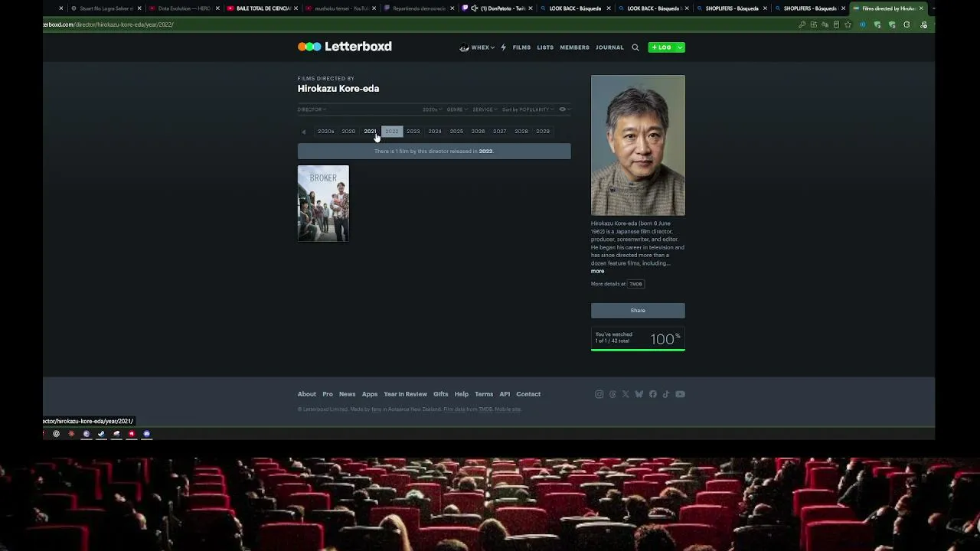
Task: Expand the WHEX profile menu
Action: 477,47
